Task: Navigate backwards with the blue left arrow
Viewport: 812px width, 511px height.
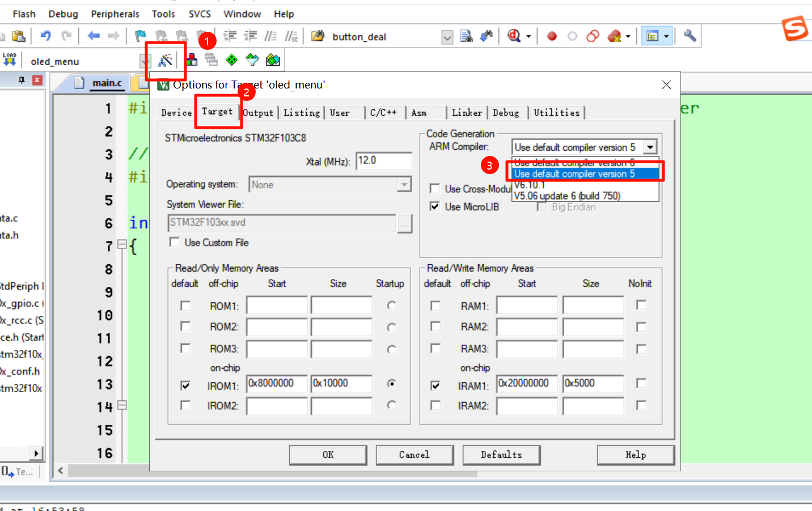Action: pos(94,36)
